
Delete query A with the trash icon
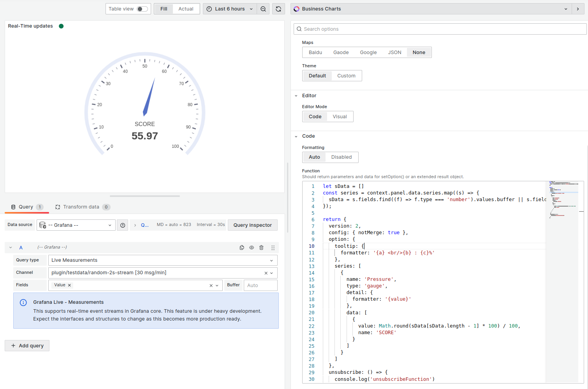point(261,247)
